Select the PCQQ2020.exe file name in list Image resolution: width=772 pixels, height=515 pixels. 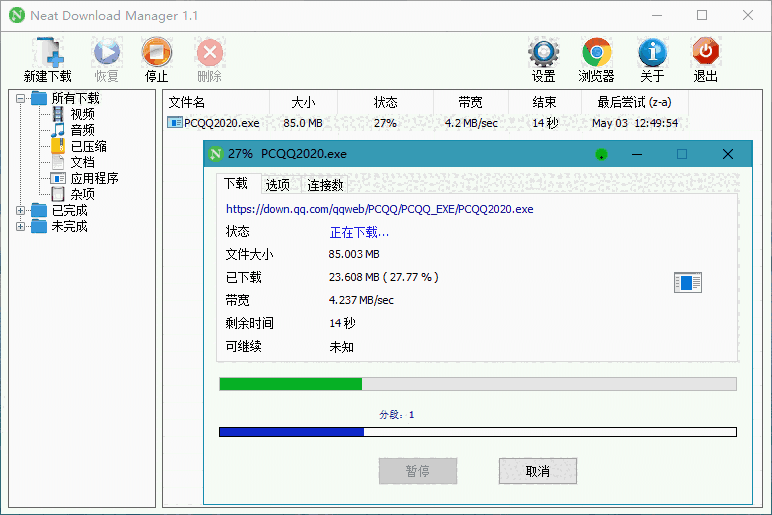pos(222,123)
